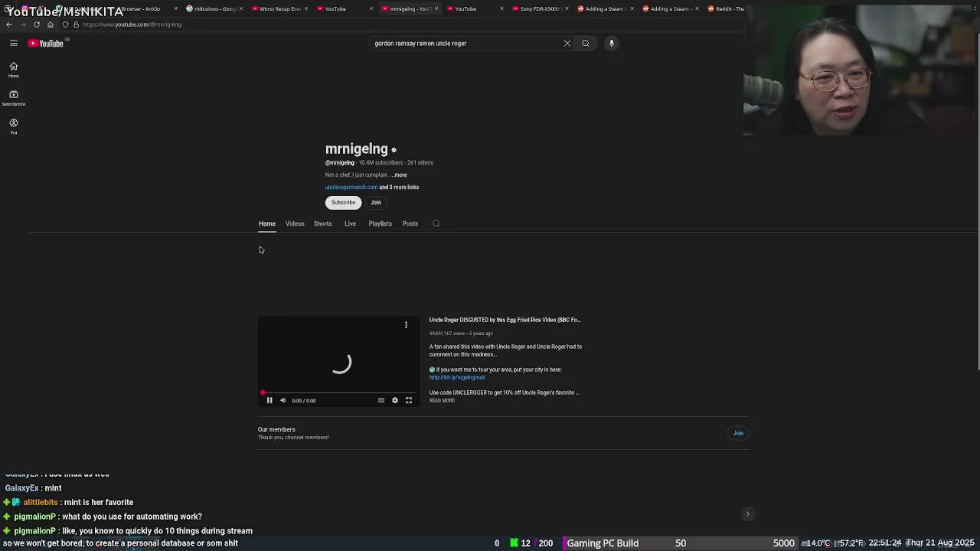The height and width of the screenshot is (551, 980).
Task: Go to Home in the sidebar
Action: point(13,70)
